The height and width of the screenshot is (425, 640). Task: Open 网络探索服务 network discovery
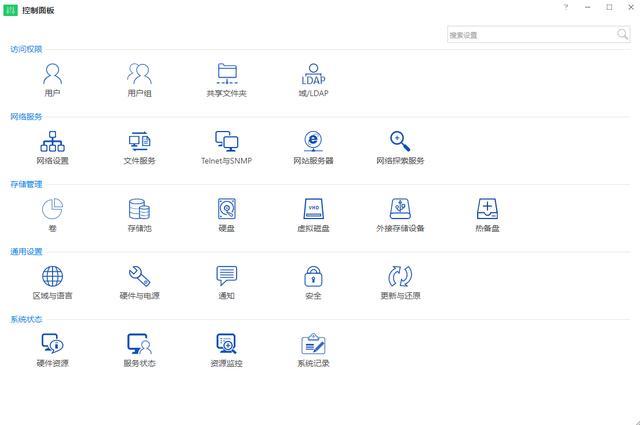click(x=400, y=143)
